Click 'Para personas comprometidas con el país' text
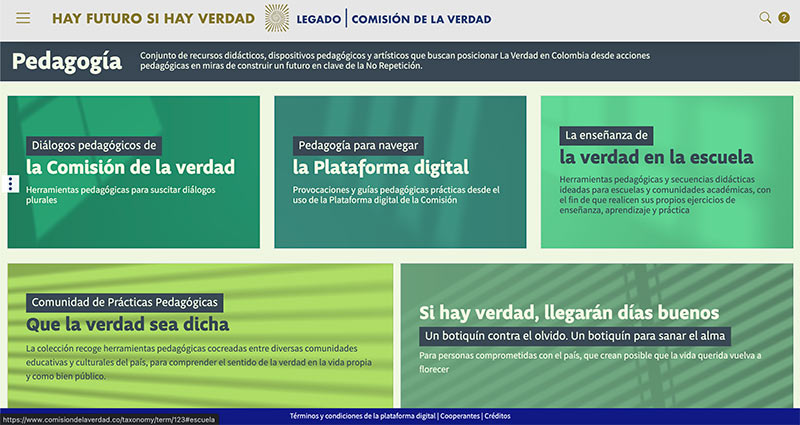The width and height of the screenshot is (800, 425). (x=590, y=362)
